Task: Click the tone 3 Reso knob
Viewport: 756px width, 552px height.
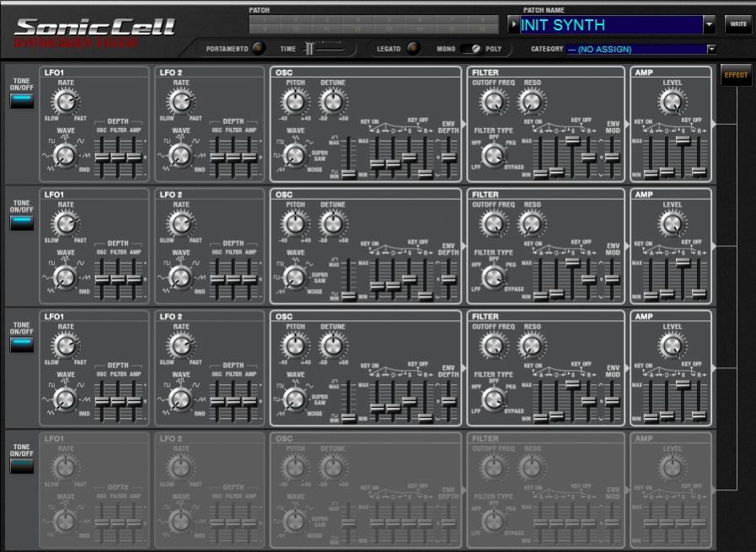Action: (x=531, y=346)
